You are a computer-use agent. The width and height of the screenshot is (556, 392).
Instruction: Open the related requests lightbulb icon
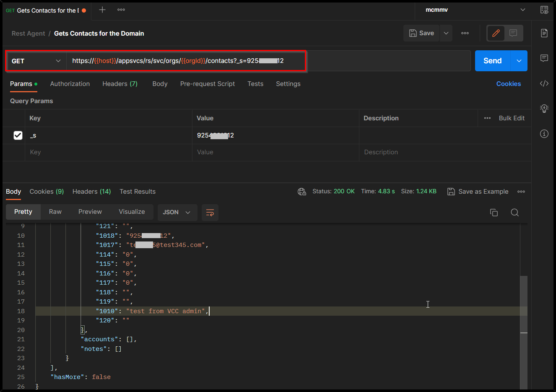tap(544, 109)
